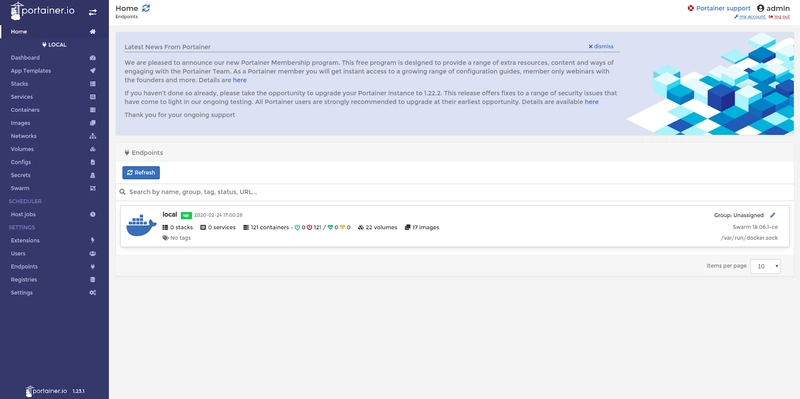Click the Dashboard gauge icon
Image resolution: width=800 pixels, height=399 pixels.
click(x=92, y=58)
